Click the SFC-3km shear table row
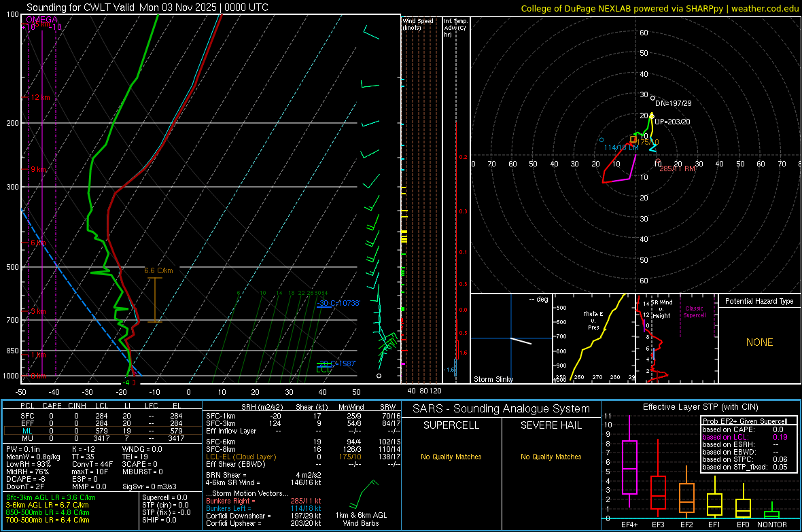Screen dimensions: 802x532 pyautogui.click(x=303, y=423)
